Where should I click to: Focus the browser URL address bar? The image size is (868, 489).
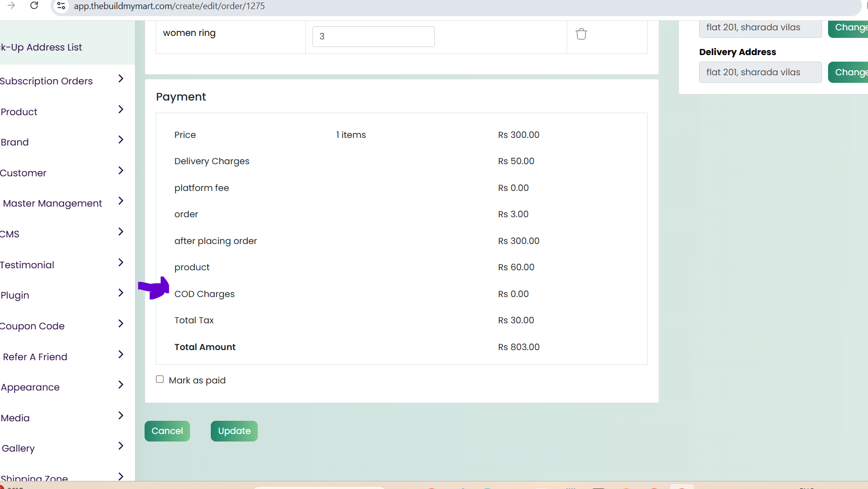click(x=455, y=6)
